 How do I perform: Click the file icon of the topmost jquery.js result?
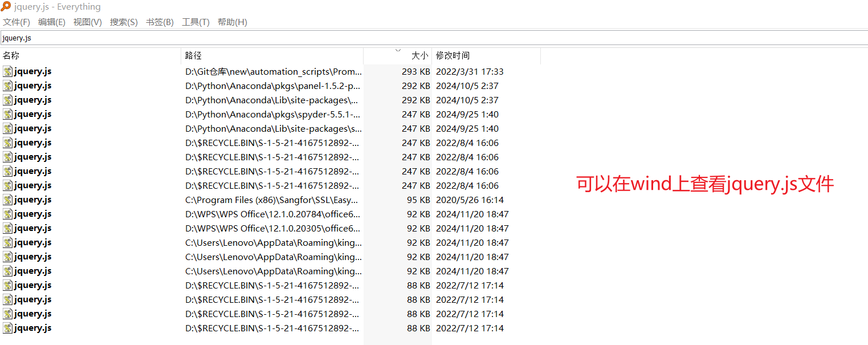(x=7, y=71)
